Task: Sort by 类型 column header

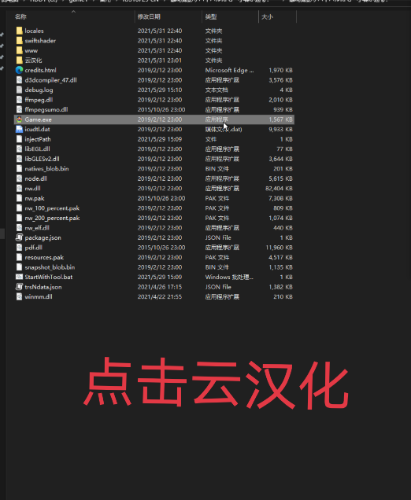Action: pos(211,17)
